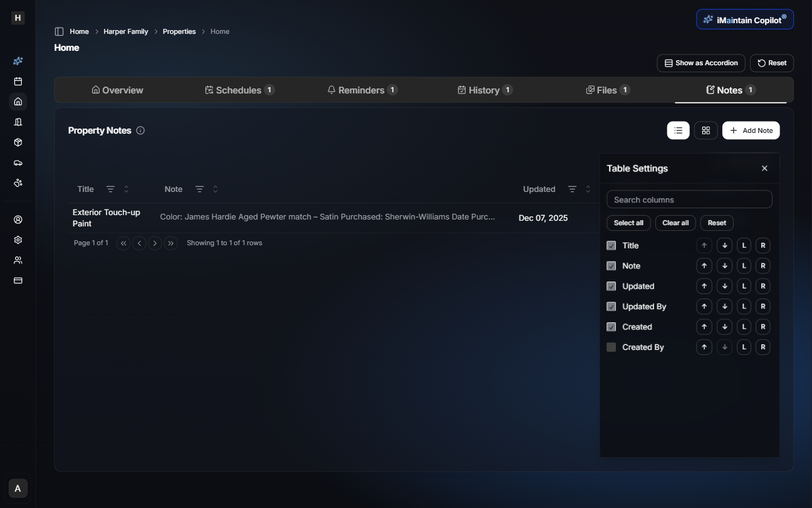Open the History tab
Screen dimensions: 812x508
[484, 90]
